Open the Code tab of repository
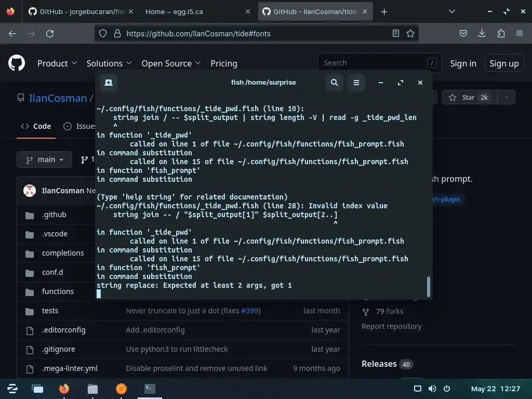The width and height of the screenshot is (532, 399). click(x=36, y=126)
